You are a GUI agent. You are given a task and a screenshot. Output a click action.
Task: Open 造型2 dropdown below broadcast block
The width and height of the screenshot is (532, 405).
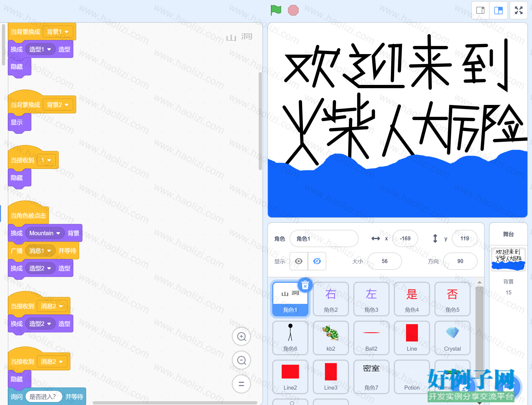click(40, 268)
